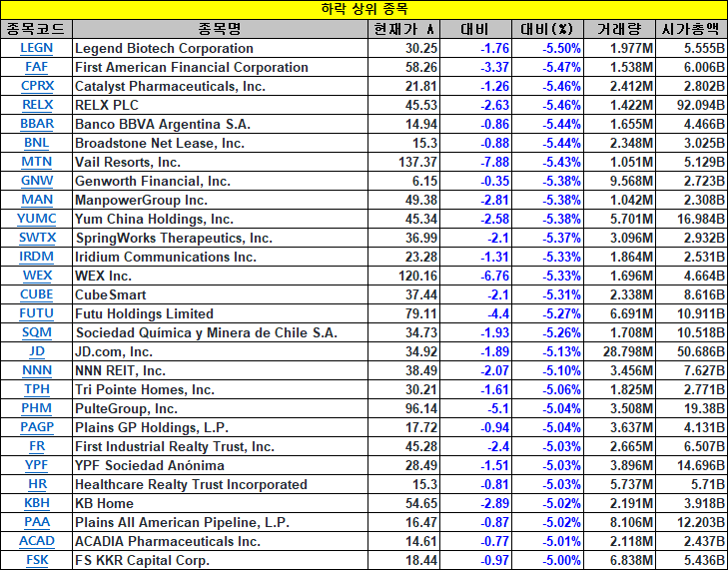Select the 137.37 price cell
The height and width of the screenshot is (570, 728).
tap(403, 162)
